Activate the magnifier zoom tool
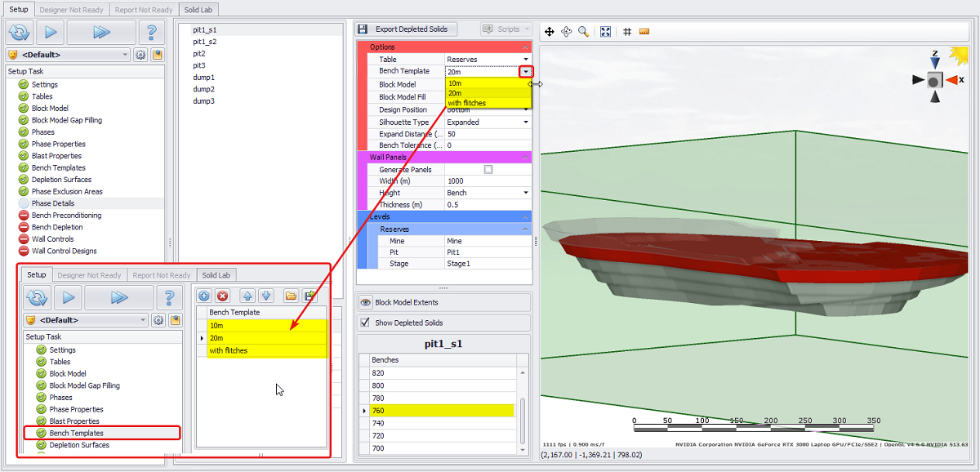 tap(584, 31)
